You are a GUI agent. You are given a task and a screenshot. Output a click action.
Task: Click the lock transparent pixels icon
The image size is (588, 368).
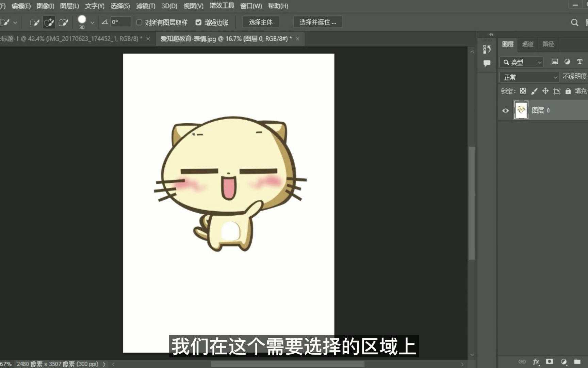(x=523, y=91)
